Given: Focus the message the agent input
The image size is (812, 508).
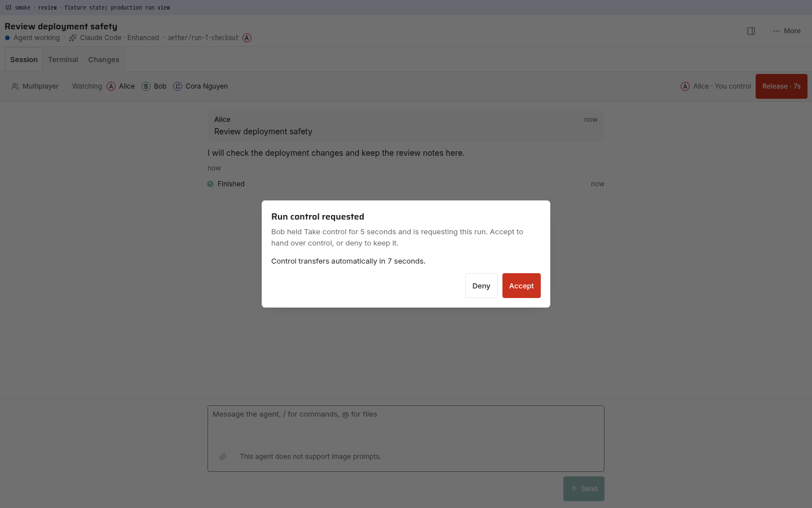Looking at the screenshot, I should tap(406, 439).
